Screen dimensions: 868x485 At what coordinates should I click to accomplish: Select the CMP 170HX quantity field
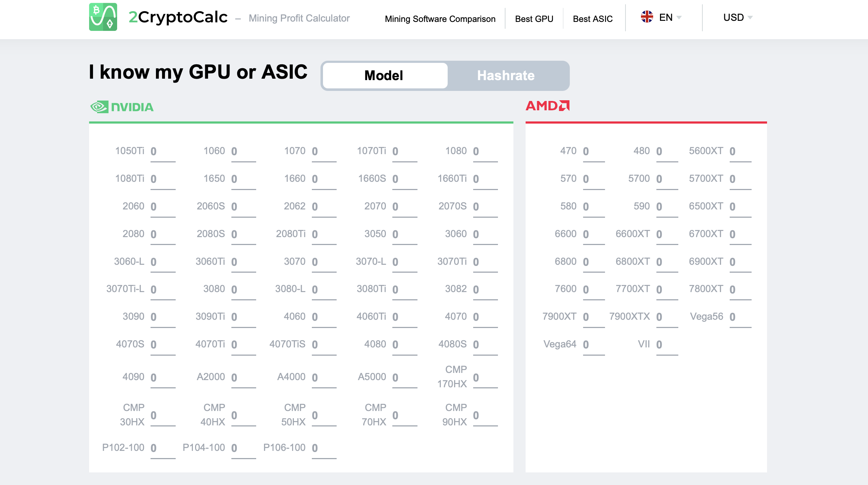click(x=485, y=378)
